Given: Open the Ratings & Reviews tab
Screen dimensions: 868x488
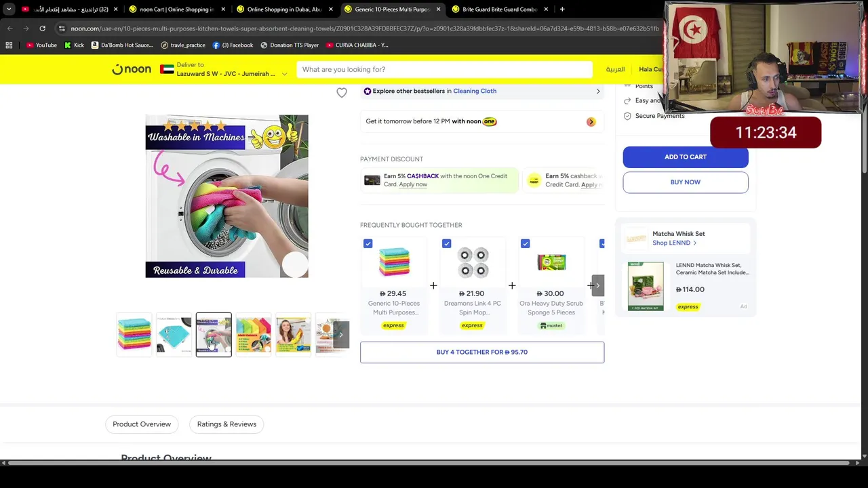Looking at the screenshot, I should 226,424.
